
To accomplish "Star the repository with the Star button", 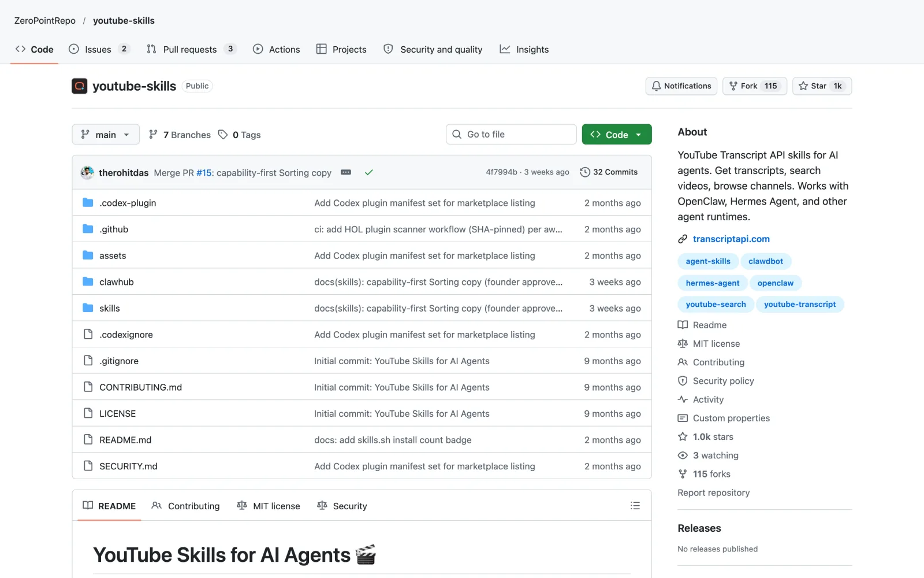I will pos(822,86).
